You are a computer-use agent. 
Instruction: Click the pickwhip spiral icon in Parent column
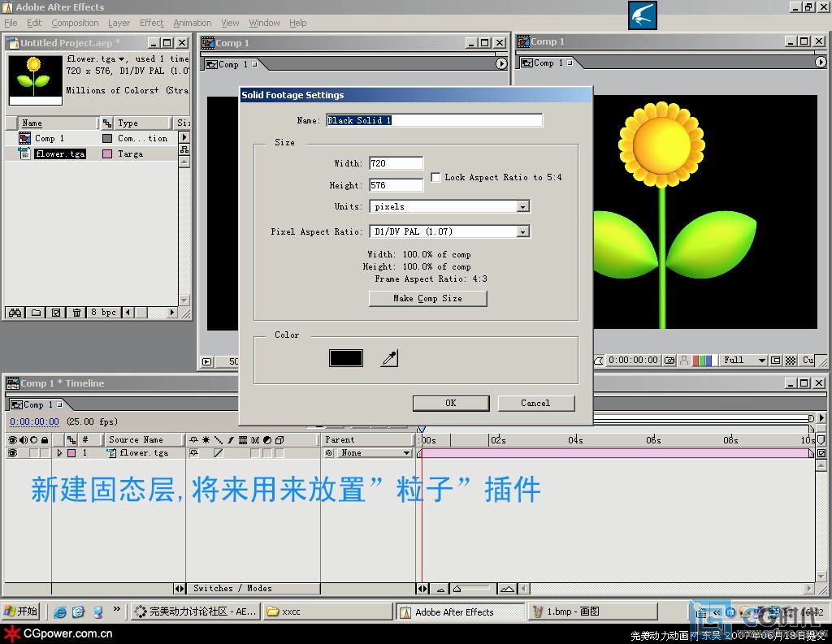329,453
